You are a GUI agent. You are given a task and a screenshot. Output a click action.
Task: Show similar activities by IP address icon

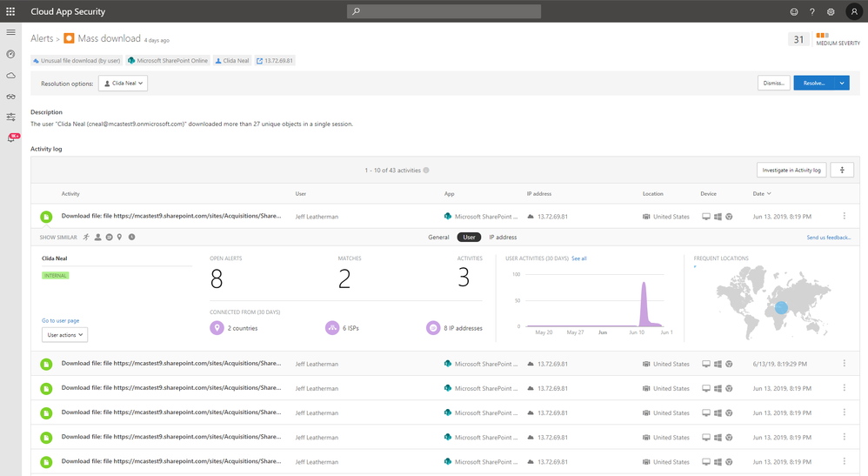click(109, 238)
